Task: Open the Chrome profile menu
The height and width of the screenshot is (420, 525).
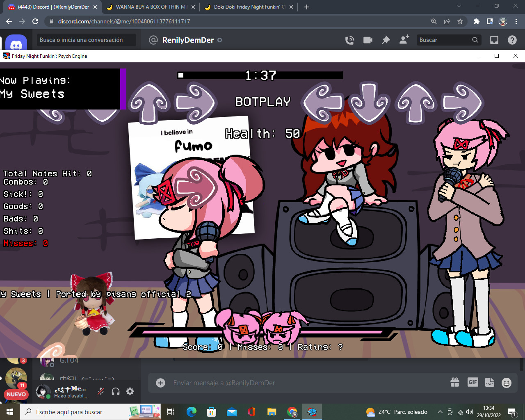Action: point(502,22)
